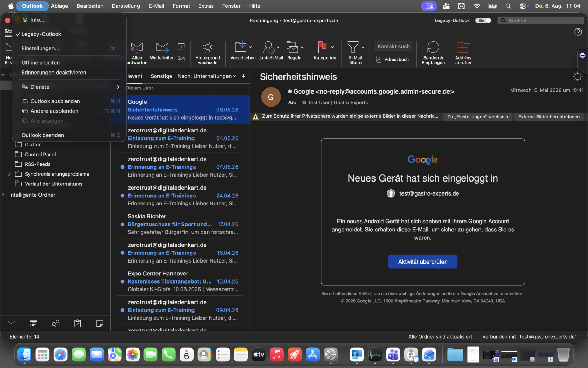Open E-Mail filtern dropdown arrow
Image resolution: width=588 pixels, height=368 pixels.
pyautogui.click(x=363, y=47)
